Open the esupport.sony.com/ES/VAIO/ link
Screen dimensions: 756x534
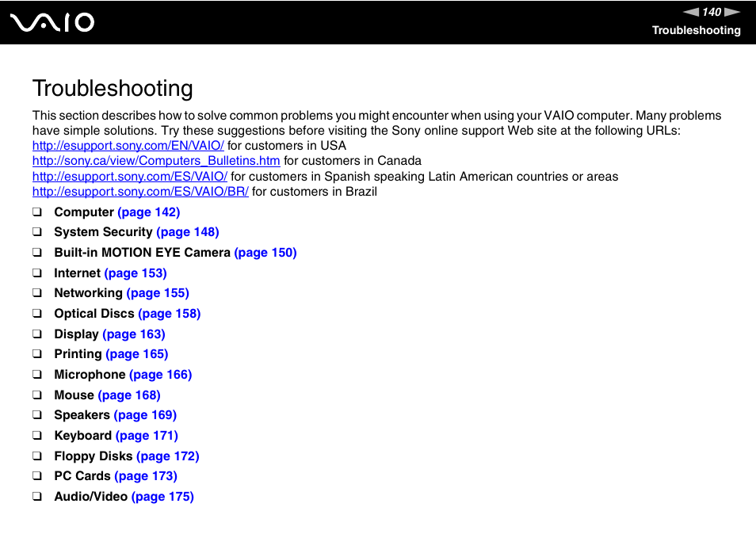130,177
